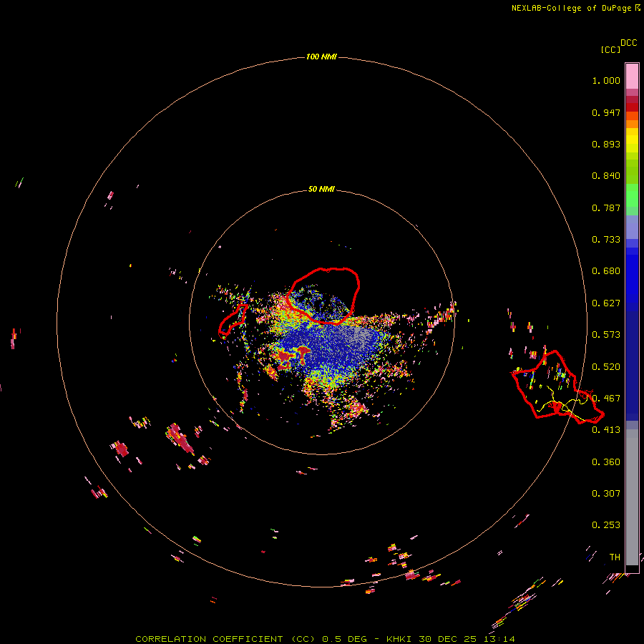Click the NEXLAB-College of DuPage credit text
This screenshot has height=644, width=644.
click(571, 8)
